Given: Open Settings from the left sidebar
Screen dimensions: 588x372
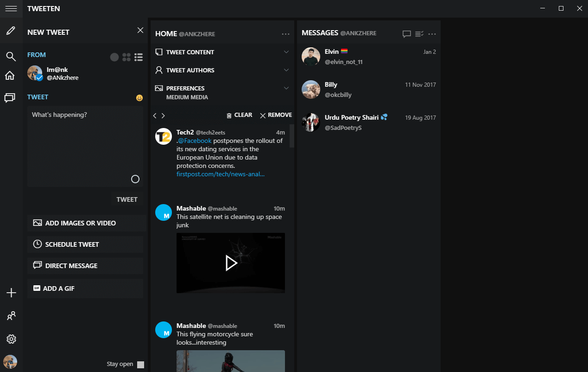Looking at the screenshot, I should (11, 339).
